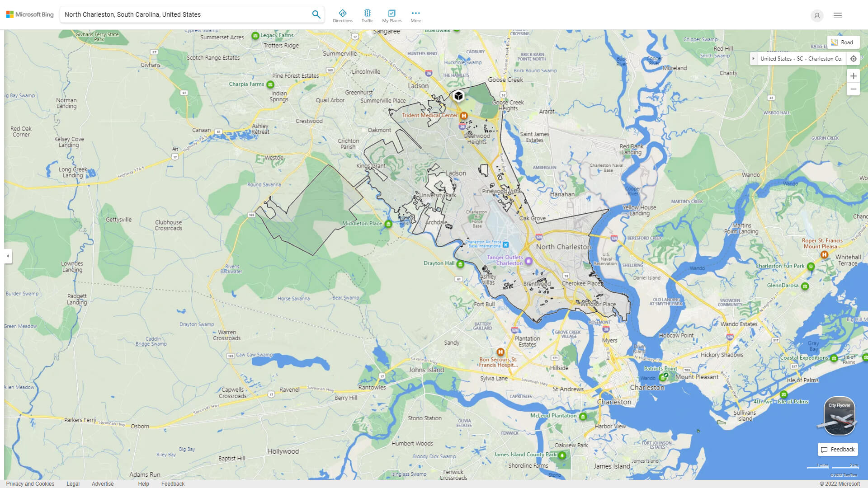Expand the left side panel arrow

click(x=8, y=256)
